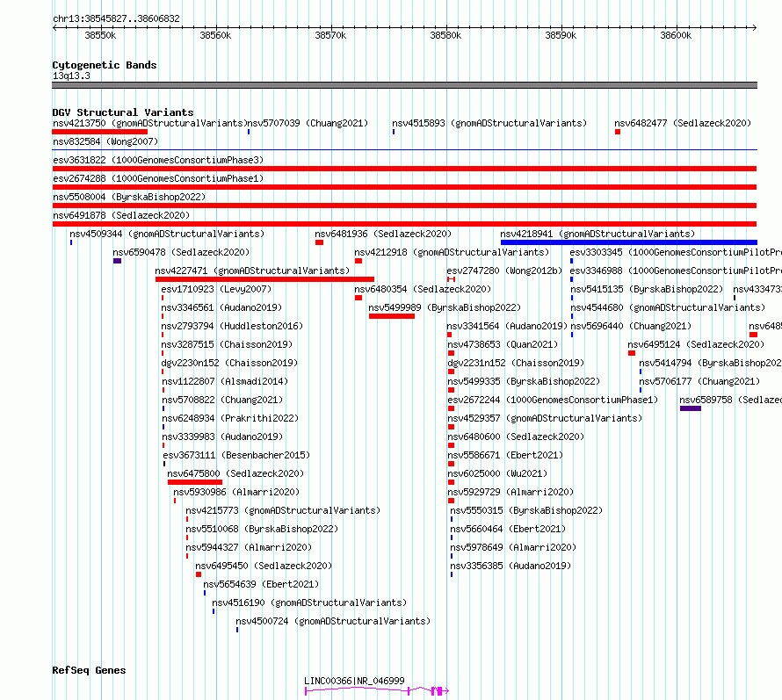Open nsv6480354 (Sedlazeck2020) variant

pyautogui.click(x=423, y=289)
